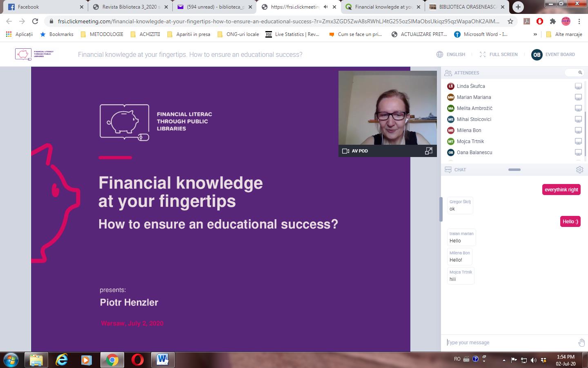Screen dimensions: 588x368
Task: Expand hidden bookmarks chevron
Action: coord(535,34)
